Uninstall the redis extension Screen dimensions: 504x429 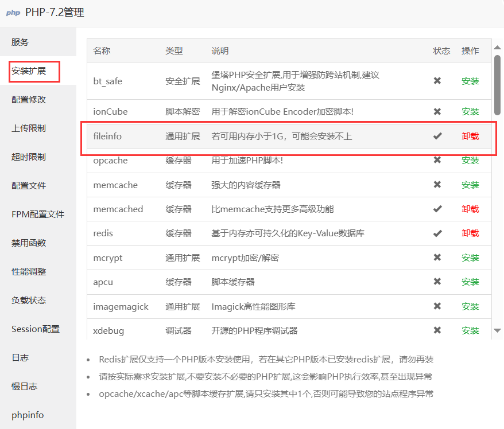[470, 233]
